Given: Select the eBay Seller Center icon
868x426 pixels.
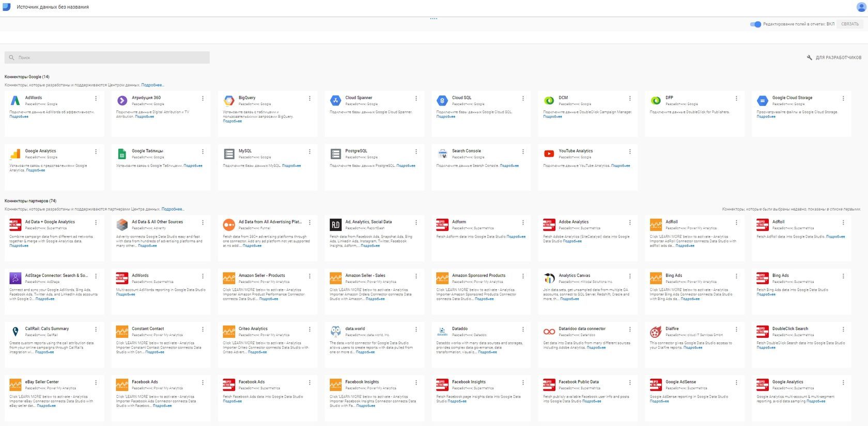Looking at the screenshot, I should click(x=16, y=385).
